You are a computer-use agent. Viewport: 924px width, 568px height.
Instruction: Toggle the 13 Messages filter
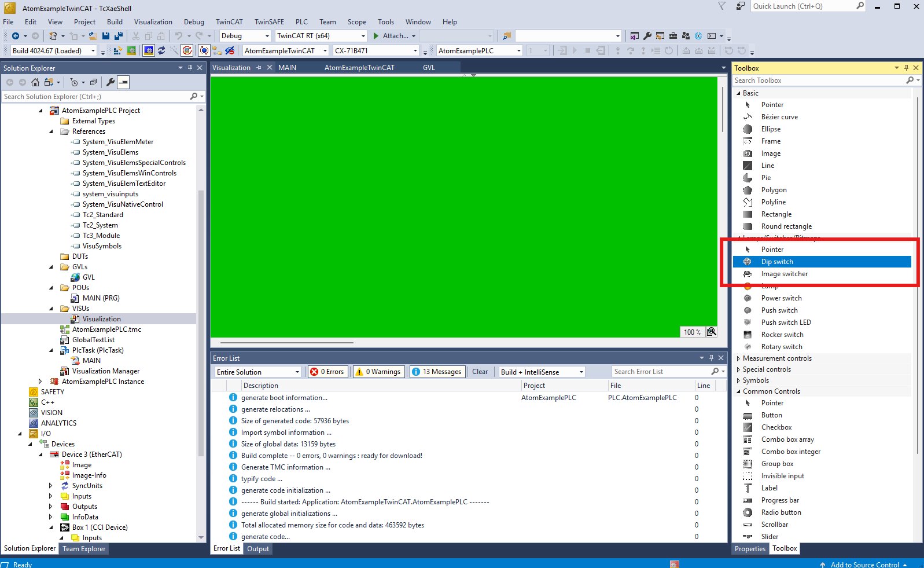(x=437, y=372)
